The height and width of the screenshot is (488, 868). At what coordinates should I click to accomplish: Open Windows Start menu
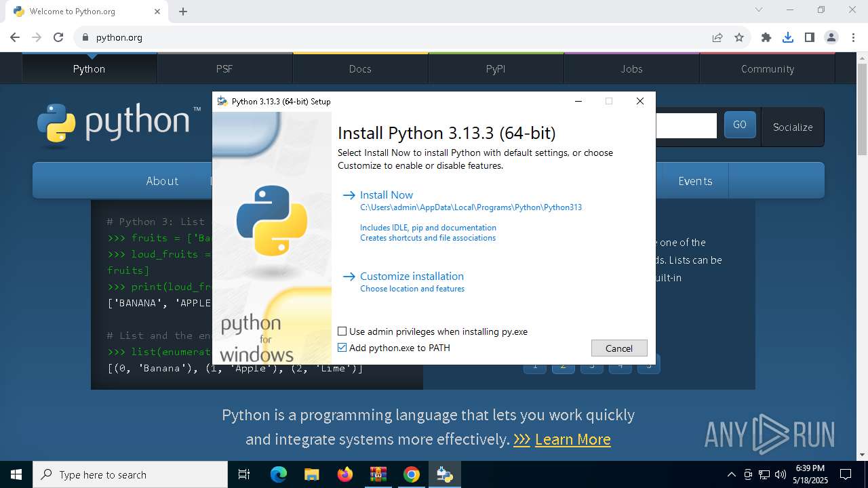coord(16,474)
